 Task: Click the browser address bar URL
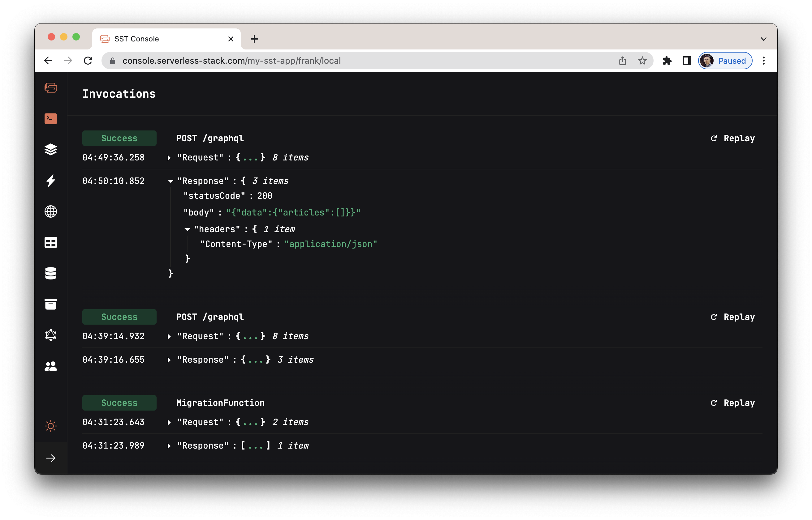(231, 61)
